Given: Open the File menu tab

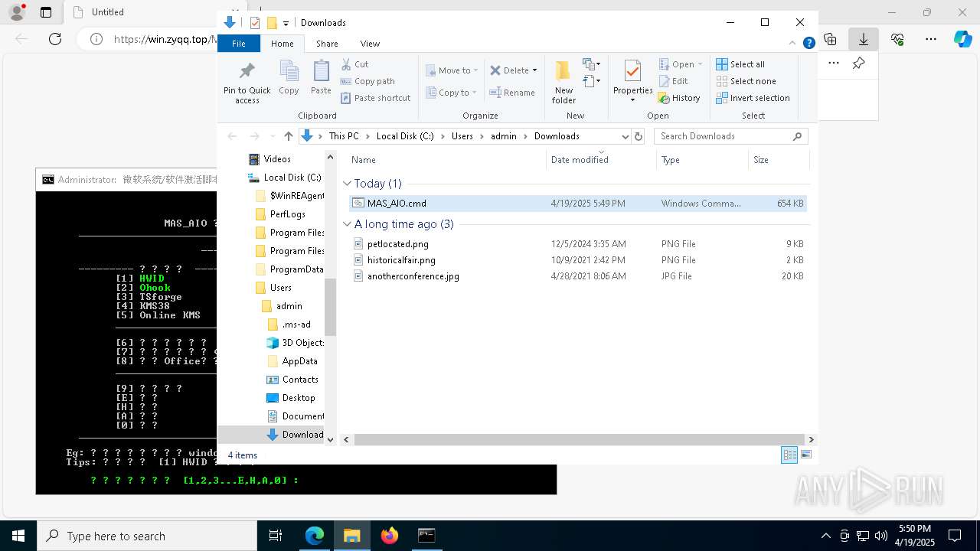Looking at the screenshot, I should click(x=239, y=44).
